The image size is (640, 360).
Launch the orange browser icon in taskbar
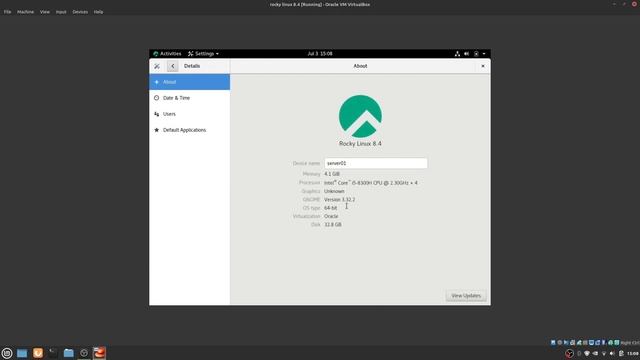coord(38,353)
